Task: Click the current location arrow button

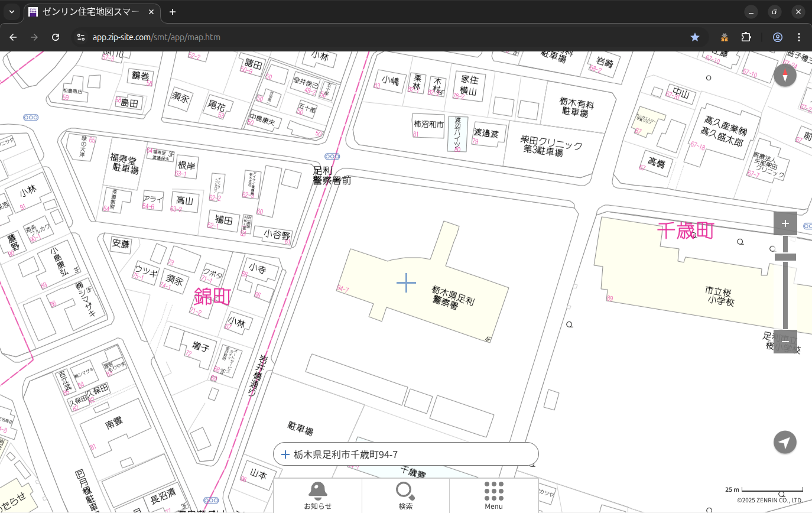Action: (x=785, y=442)
